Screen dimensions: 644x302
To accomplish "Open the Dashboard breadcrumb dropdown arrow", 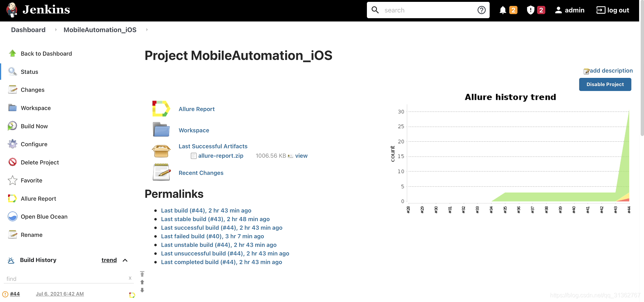I will point(56,30).
